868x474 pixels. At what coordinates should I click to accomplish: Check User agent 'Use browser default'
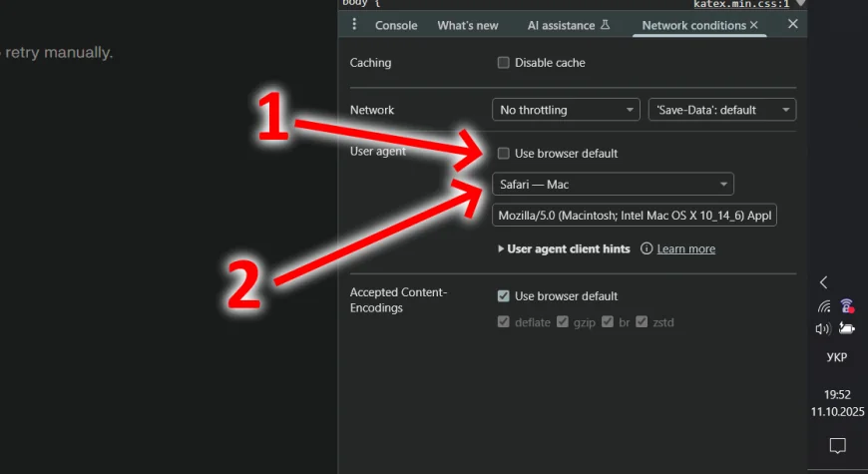504,154
